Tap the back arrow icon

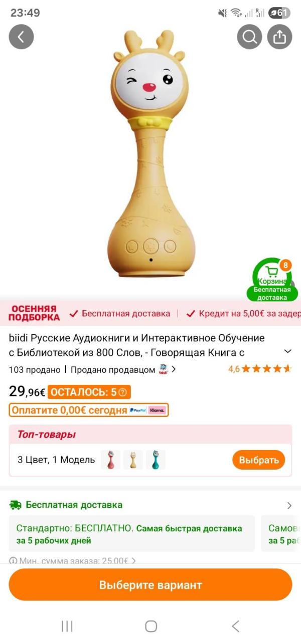(21, 37)
